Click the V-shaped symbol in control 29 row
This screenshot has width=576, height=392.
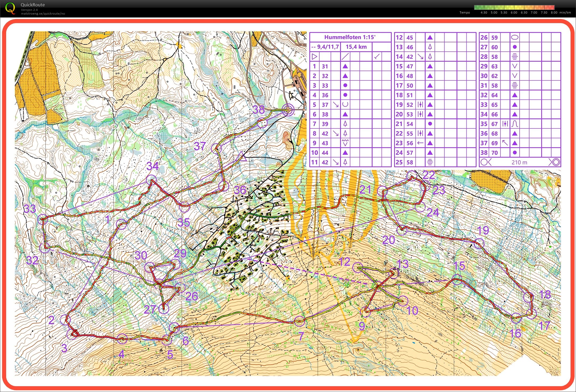515,66
